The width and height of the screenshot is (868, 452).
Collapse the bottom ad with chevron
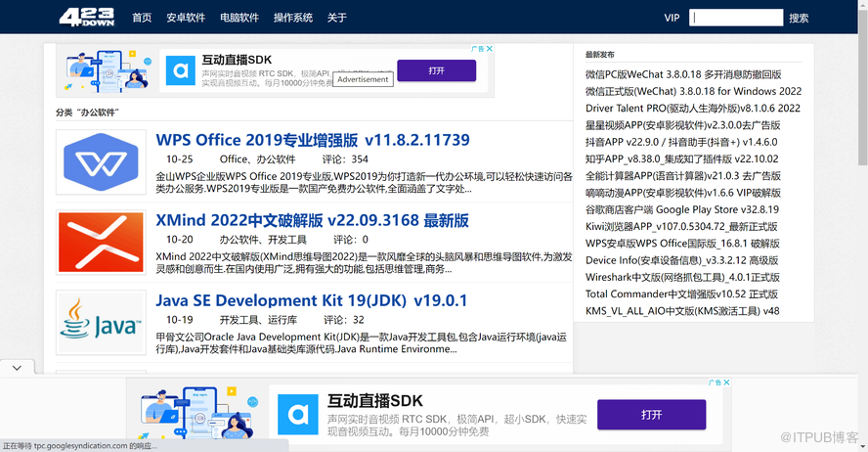coord(18,368)
